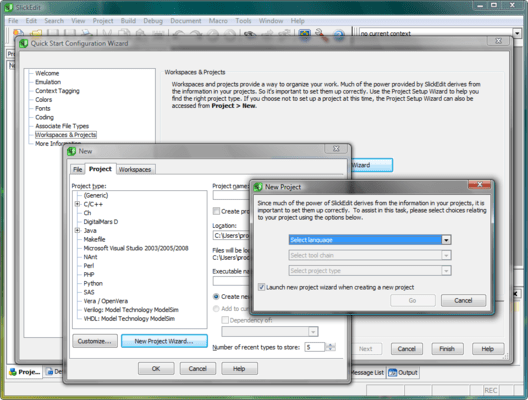Click the wrench tools toolbar icon
This screenshot has width=528, height=400.
point(321,34)
